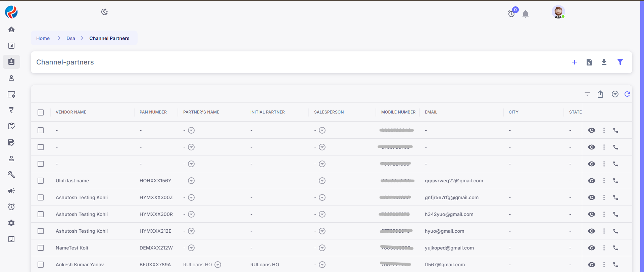Screen dimensions: 644x272
Task: Expand RULoans HO partner's name dropdown
Action: click(218, 265)
